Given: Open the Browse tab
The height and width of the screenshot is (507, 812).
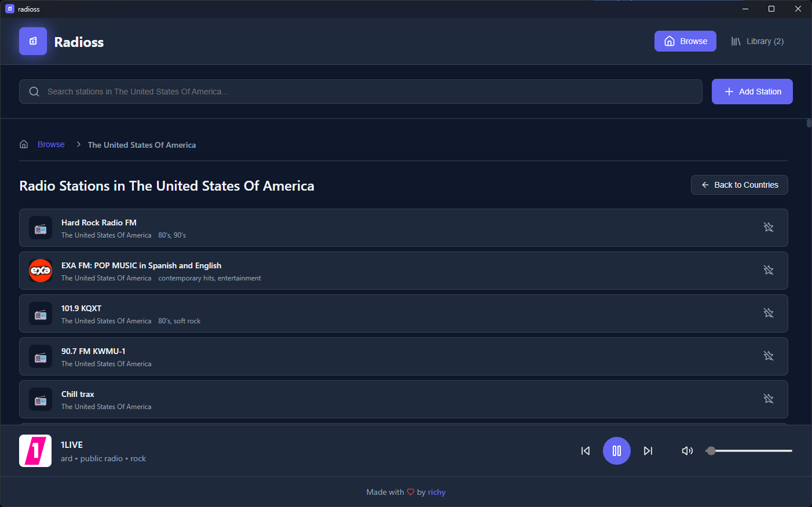Looking at the screenshot, I should [x=685, y=41].
